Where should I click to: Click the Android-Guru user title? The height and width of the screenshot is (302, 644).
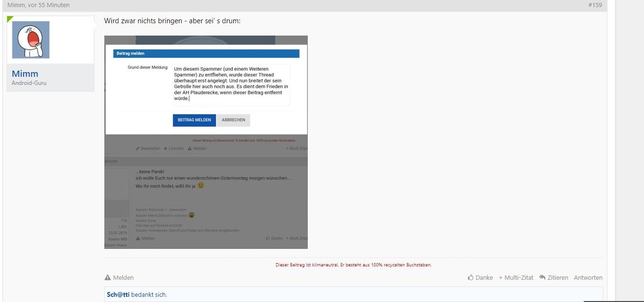tap(29, 83)
